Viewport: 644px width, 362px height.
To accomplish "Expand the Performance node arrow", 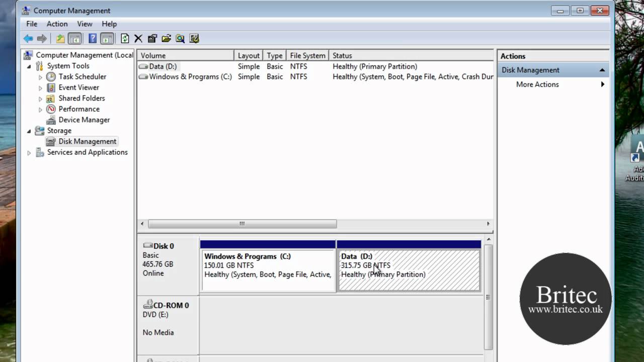I will [x=40, y=109].
